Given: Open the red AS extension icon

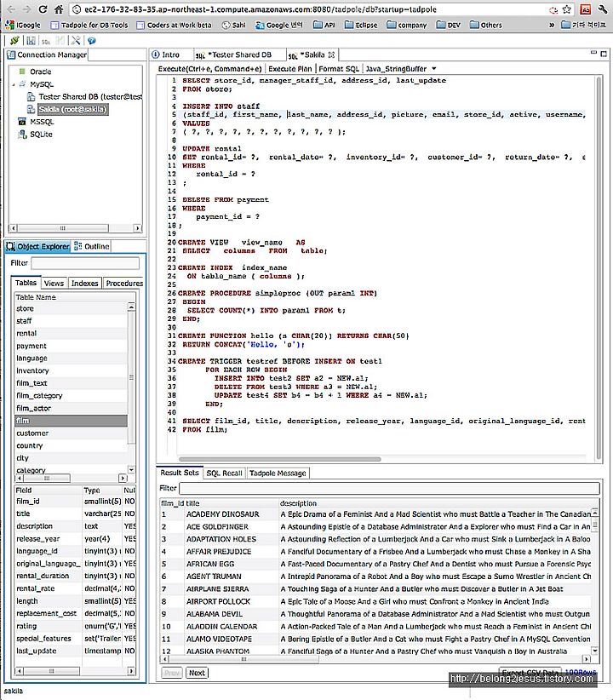Looking at the screenshot, I should 585,9.
